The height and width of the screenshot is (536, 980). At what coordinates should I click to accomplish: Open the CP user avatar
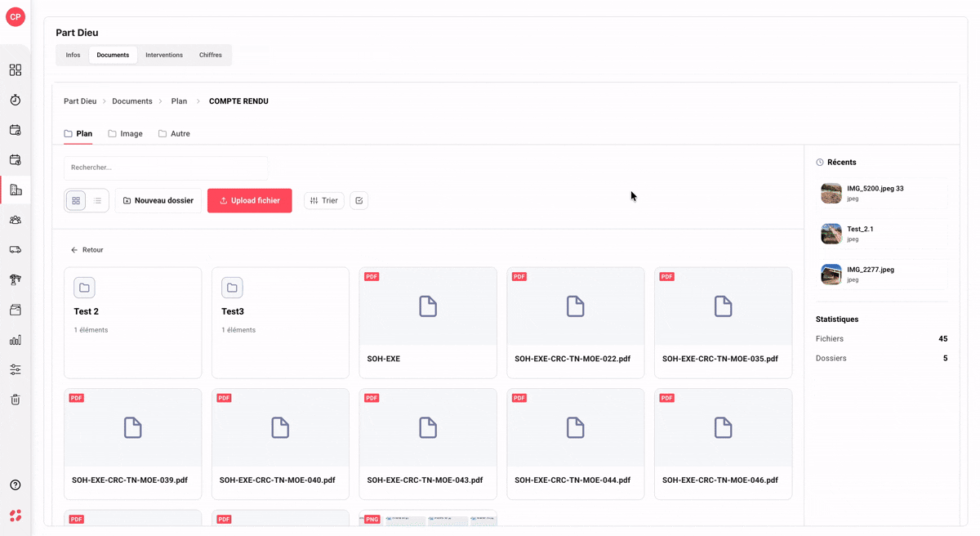pyautogui.click(x=15, y=16)
